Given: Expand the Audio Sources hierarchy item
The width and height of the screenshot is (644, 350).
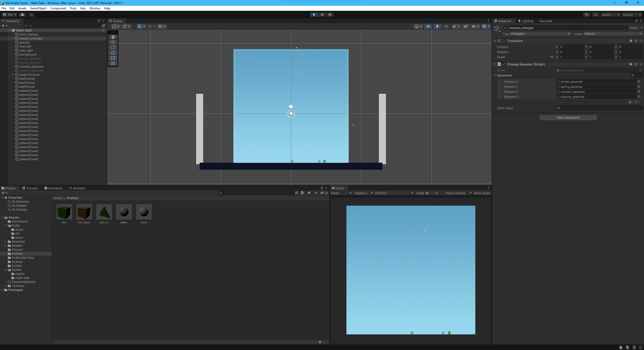Looking at the screenshot, I should tap(13, 75).
